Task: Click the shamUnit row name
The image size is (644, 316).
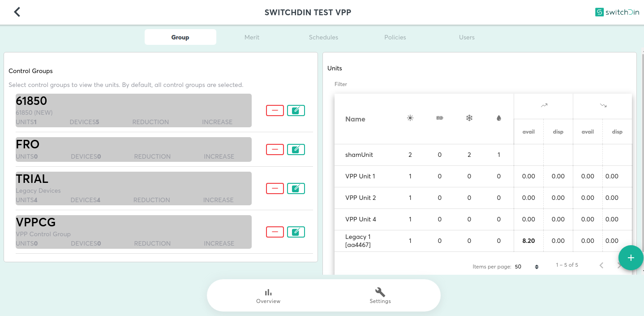Action: pos(359,155)
